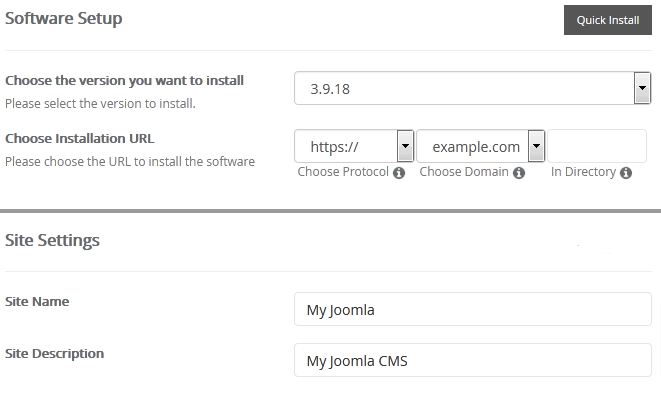Click the 'Choose the version you want to install' label
The height and width of the screenshot is (403, 661).
coord(124,80)
